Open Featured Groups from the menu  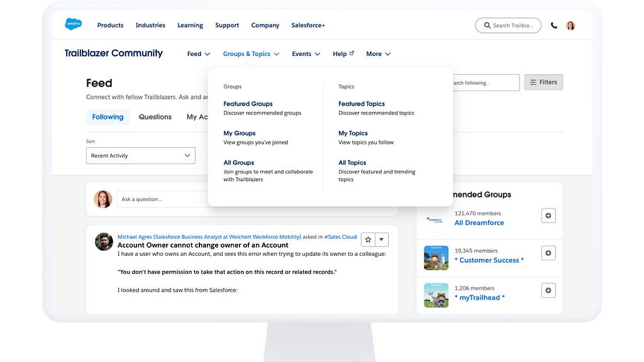tap(248, 104)
